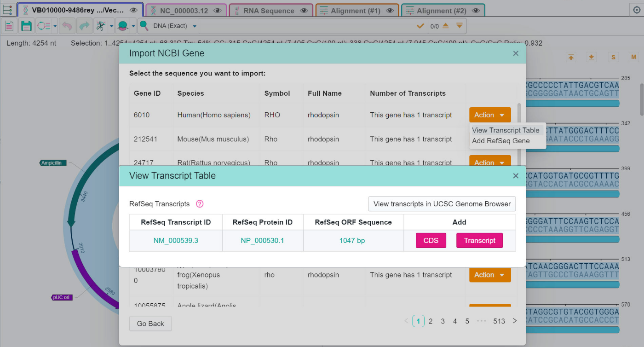
Task: Click the orange S button
Action: pos(613,57)
